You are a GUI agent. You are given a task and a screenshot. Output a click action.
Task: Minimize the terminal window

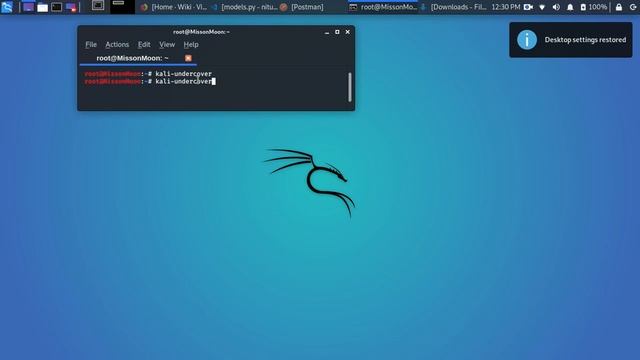(x=327, y=32)
